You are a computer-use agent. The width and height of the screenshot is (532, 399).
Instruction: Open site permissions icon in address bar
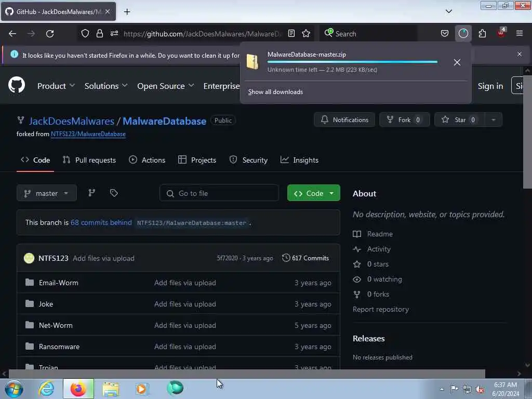114,33
